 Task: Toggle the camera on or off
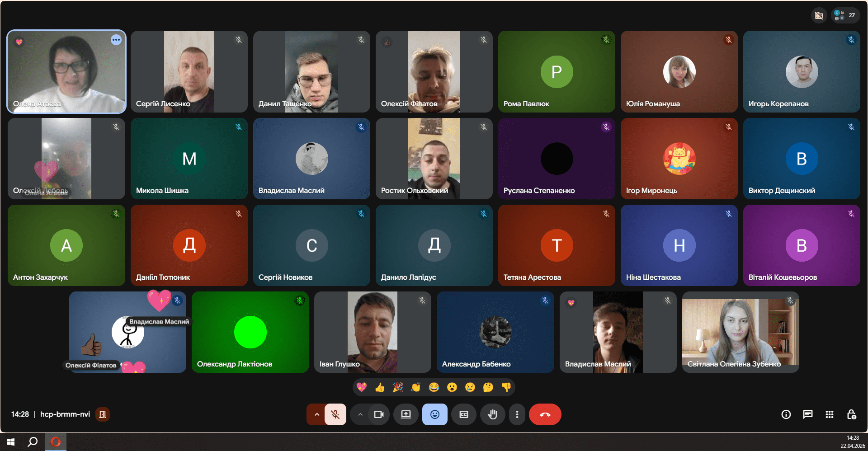pos(378,414)
